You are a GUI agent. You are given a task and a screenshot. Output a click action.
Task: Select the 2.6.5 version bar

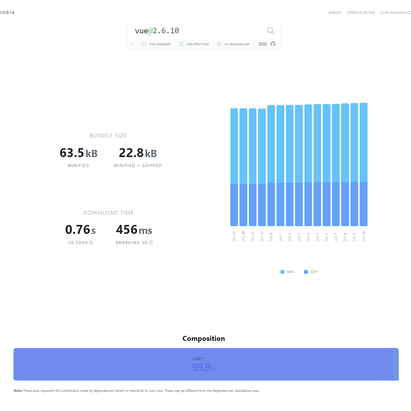[x=317, y=165]
